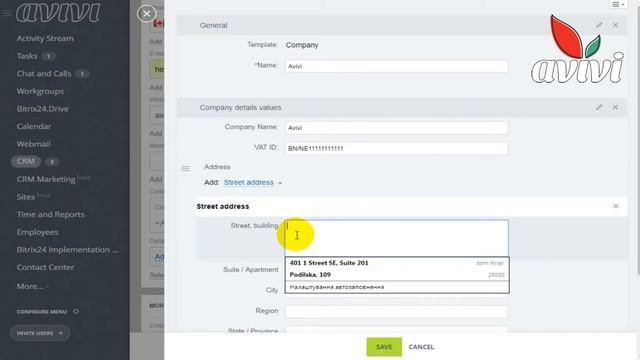640x360 pixels.
Task: Open Time and Reports
Action: click(51, 214)
